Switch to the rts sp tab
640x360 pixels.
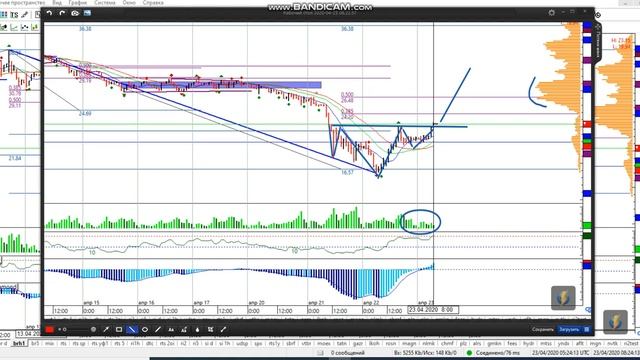pyautogui.click(x=79, y=344)
